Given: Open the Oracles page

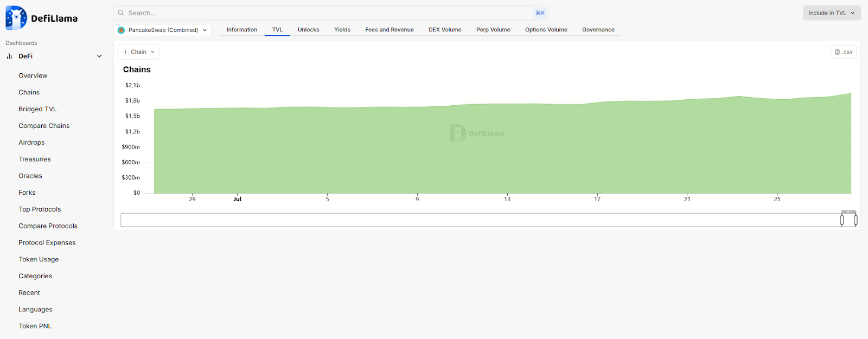Looking at the screenshot, I should (x=30, y=176).
